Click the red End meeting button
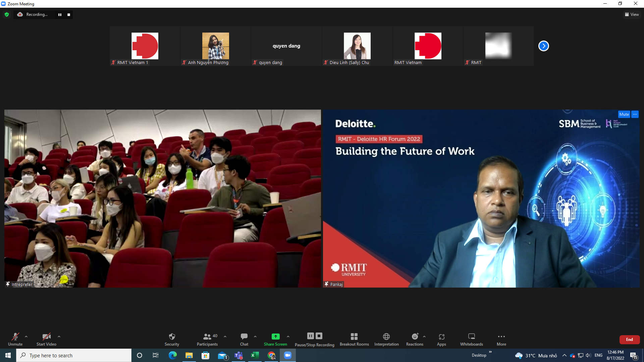 tap(630, 340)
